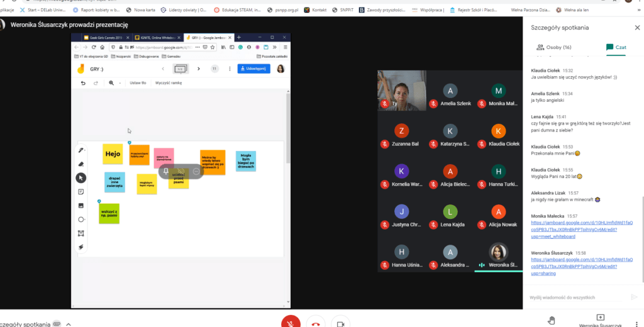
Task: Select the Pen tool in Jamboard toolbar
Action: click(81, 150)
